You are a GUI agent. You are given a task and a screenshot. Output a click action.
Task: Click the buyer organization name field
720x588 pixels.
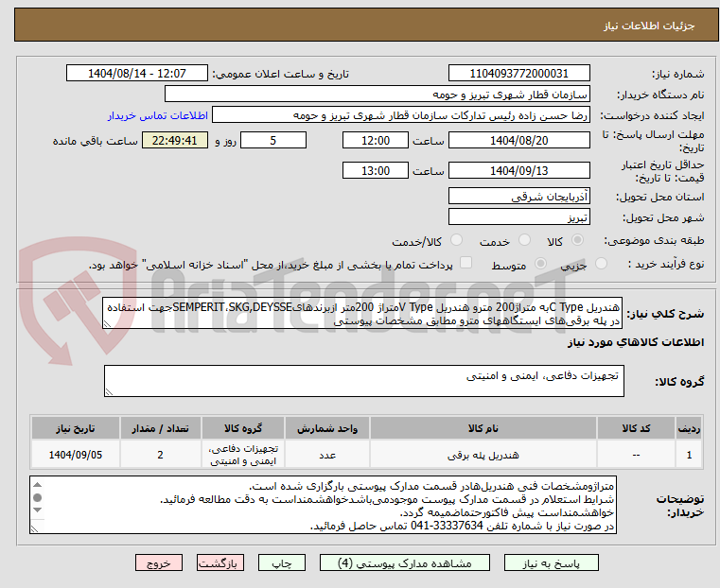377,94
